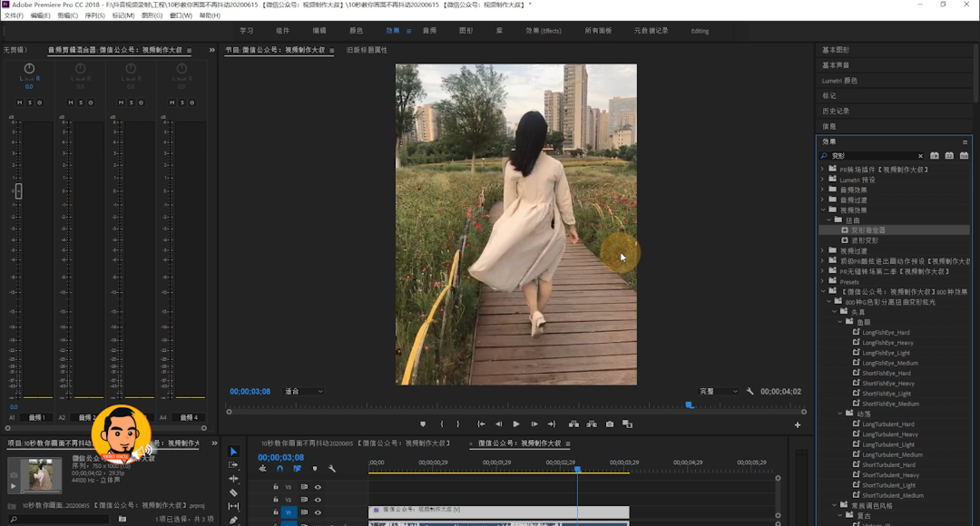Click audio track 1 volume fader
The width and height of the screenshot is (980, 526).
(19, 191)
